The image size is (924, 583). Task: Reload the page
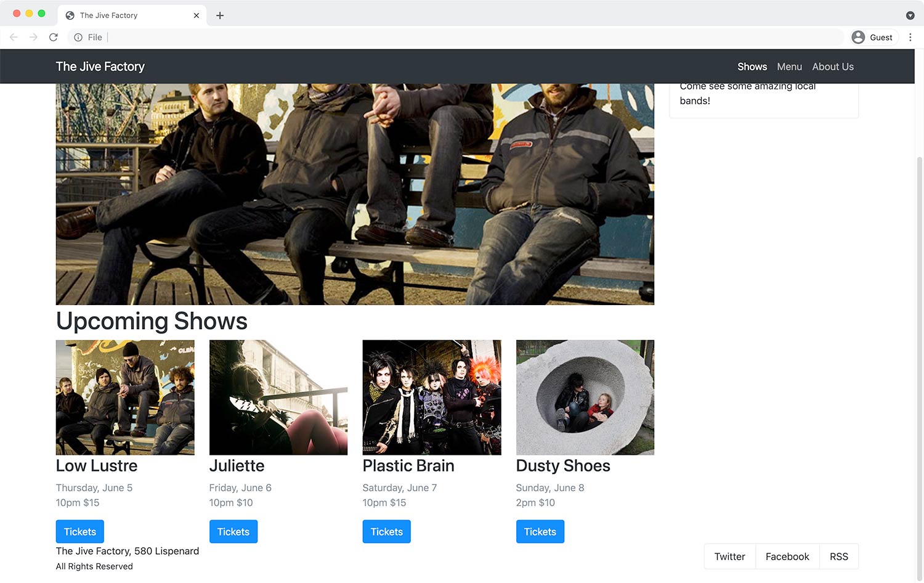54,37
